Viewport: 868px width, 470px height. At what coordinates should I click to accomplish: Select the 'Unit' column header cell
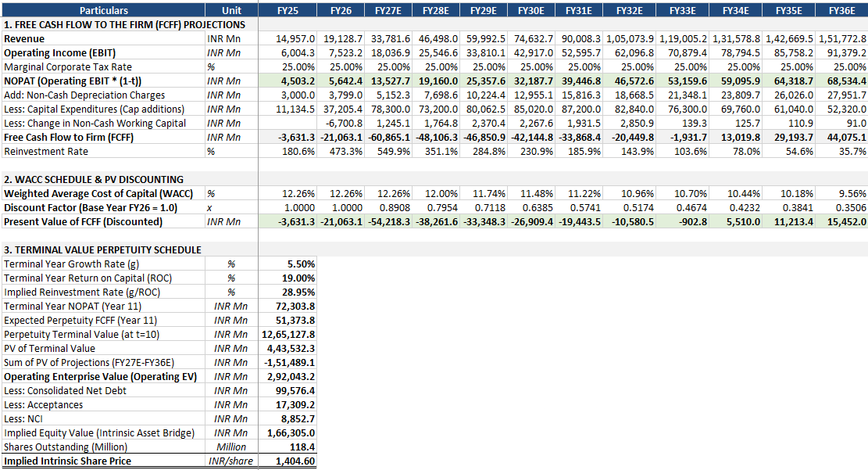231,10
